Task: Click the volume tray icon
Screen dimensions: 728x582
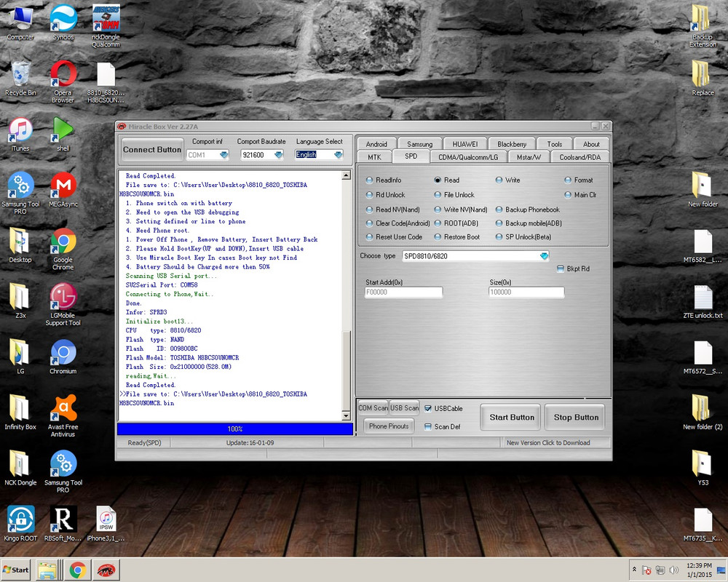Action: [x=673, y=570]
